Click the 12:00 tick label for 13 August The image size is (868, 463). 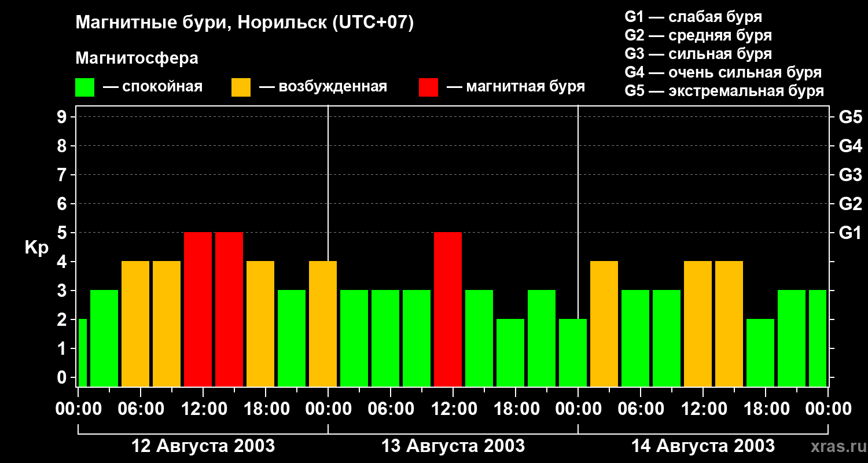(453, 409)
